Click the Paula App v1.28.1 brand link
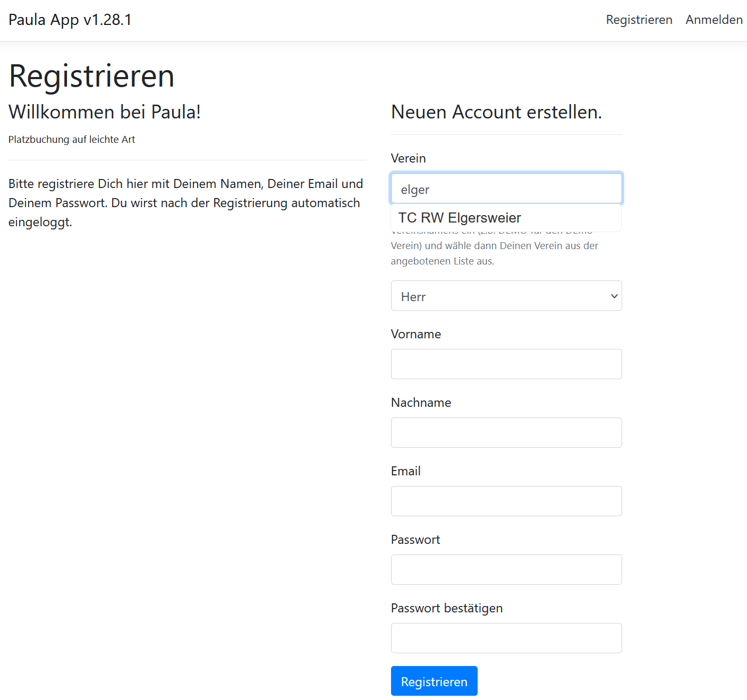This screenshot has height=700, width=747. pyautogui.click(x=70, y=20)
